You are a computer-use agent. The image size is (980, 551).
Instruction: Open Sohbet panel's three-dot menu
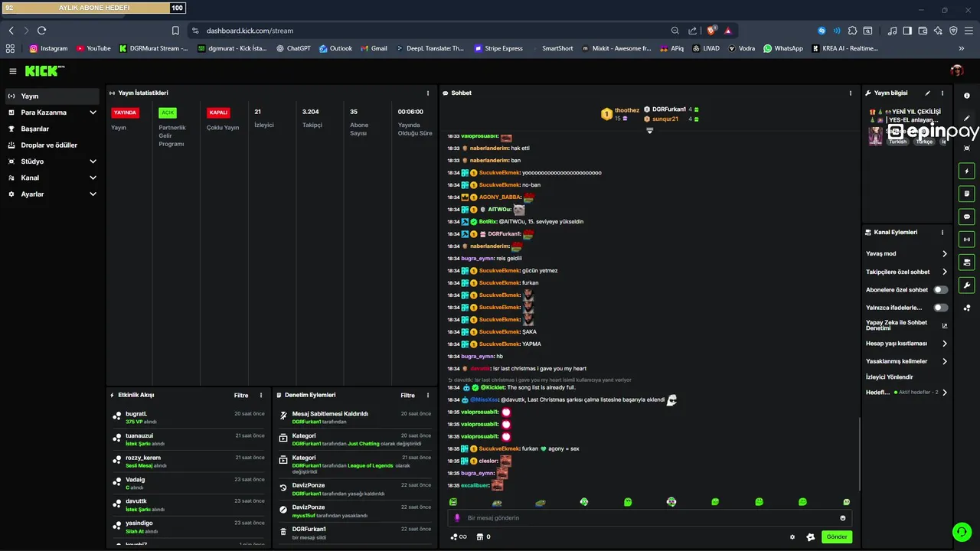tap(850, 93)
